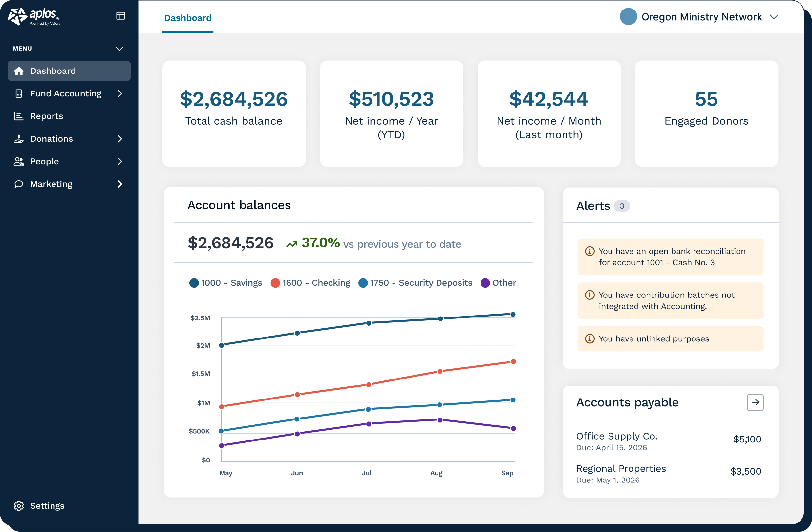This screenshot has width=812, height=532.
Task: Expand the Fund Accounting submenu
Action: pyautogui.click(x=120, y=93)
